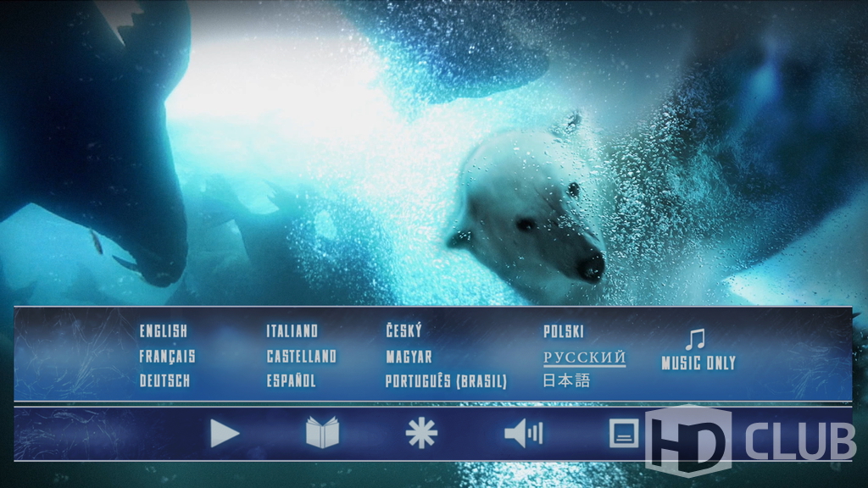Choose DEUTSCH language
The height and width of the screenshot is (488, 868).
coord(165,380)
